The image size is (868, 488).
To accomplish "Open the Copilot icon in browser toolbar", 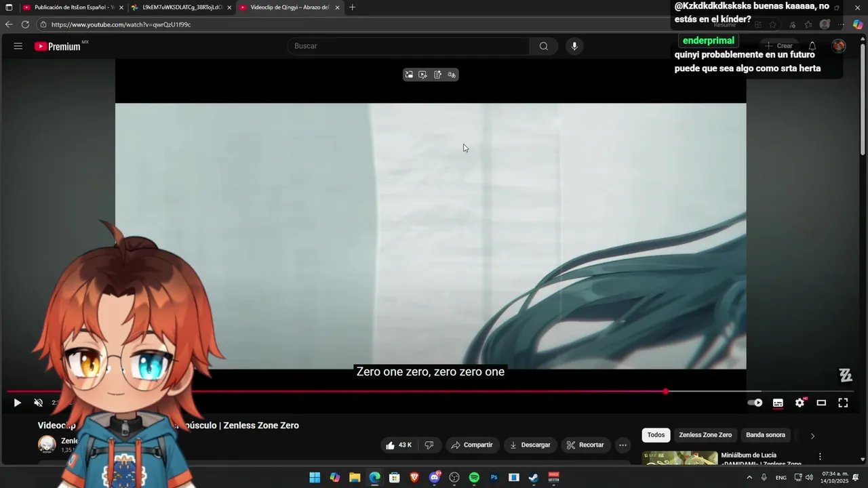I will pyautogui.click(x=858, y=24).
